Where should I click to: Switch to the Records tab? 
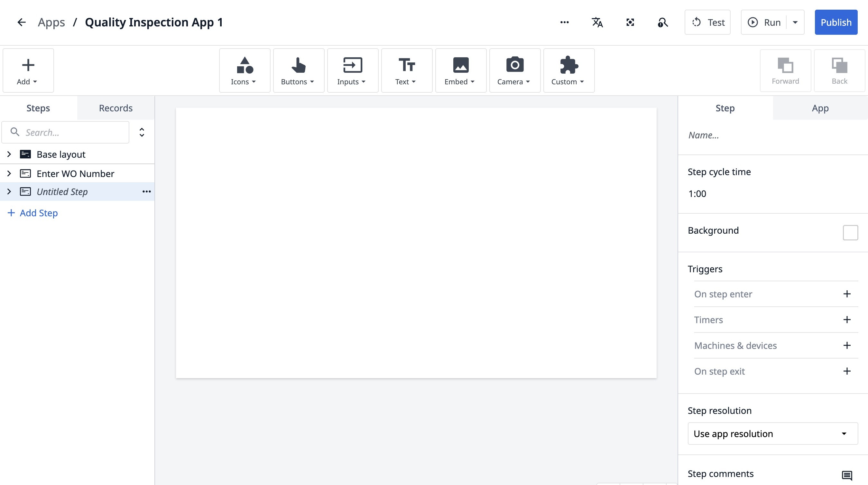[115, 108]
